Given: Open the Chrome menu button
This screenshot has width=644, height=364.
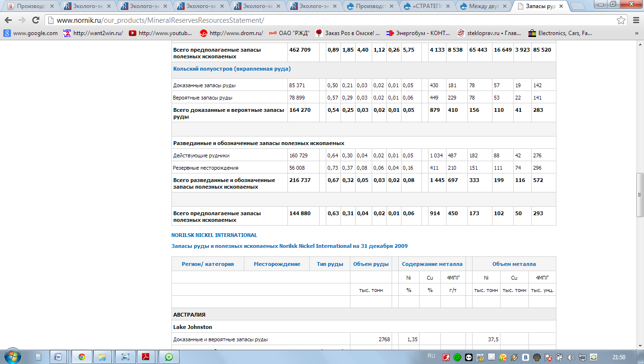Looking at the screenshot, I should pyautogui.click(x=636, y=20).
